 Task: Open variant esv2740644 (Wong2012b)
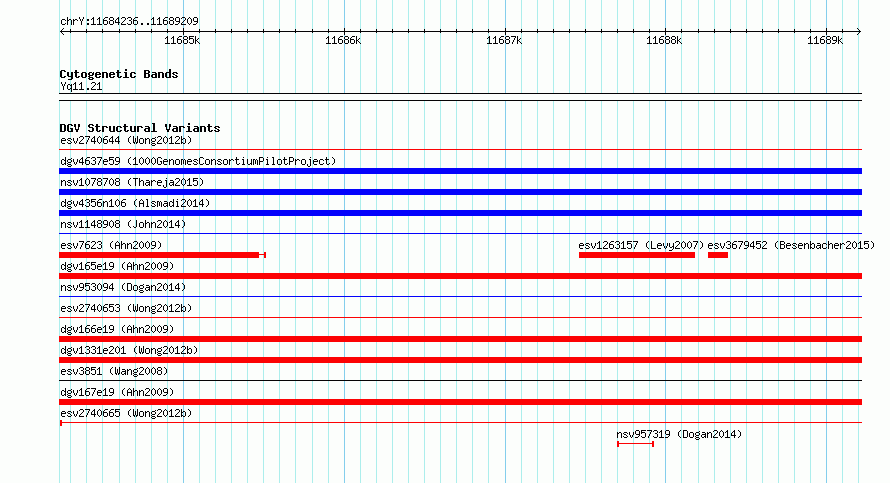coord(126,140)
